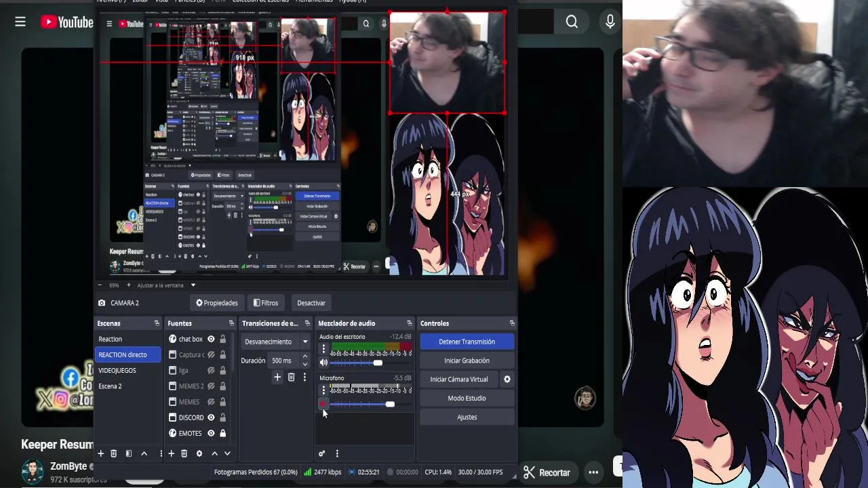
Task: Move selected source down in Fuentes
Action: point(227,453)
